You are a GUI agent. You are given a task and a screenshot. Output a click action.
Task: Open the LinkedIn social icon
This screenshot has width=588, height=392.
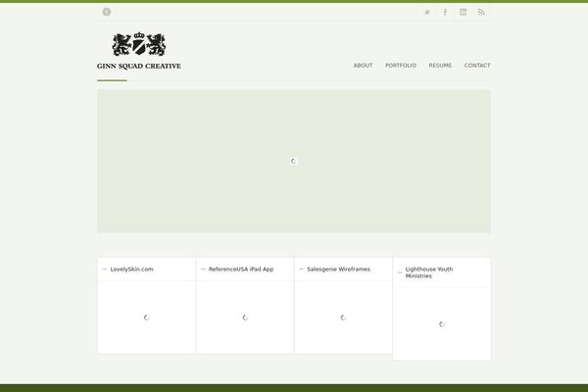coord(464,12)
